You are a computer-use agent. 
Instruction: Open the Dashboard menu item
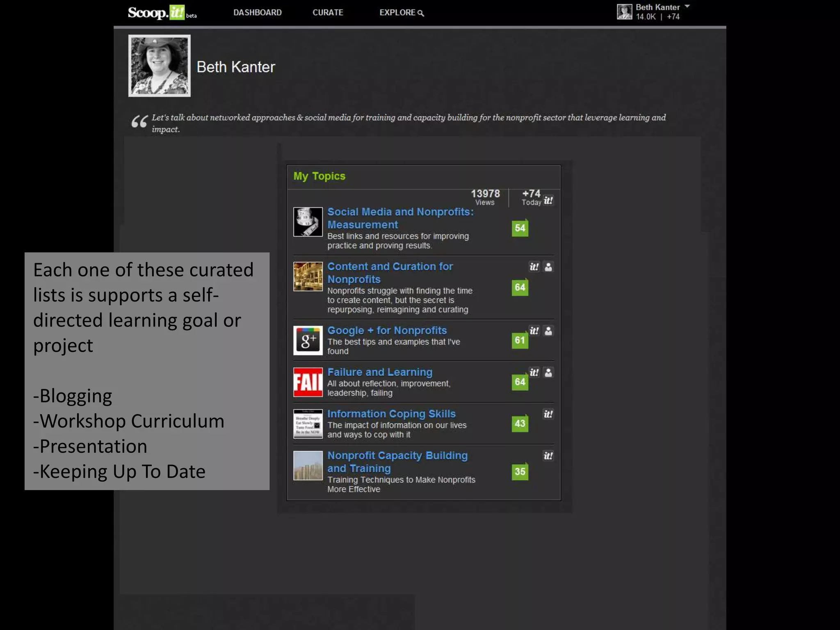258,13
